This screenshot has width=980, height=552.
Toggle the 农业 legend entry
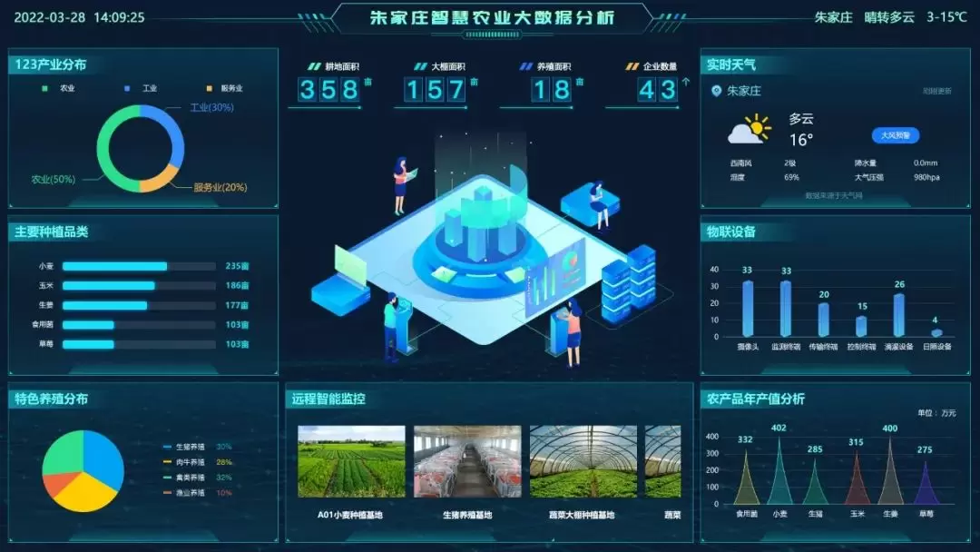(x=59, y=88)
